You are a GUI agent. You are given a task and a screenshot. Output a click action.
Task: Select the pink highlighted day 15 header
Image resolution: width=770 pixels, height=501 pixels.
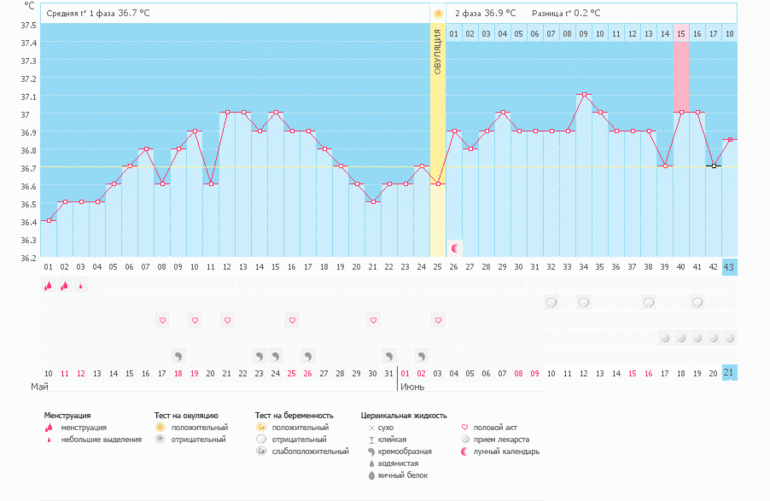coord(681,34)
